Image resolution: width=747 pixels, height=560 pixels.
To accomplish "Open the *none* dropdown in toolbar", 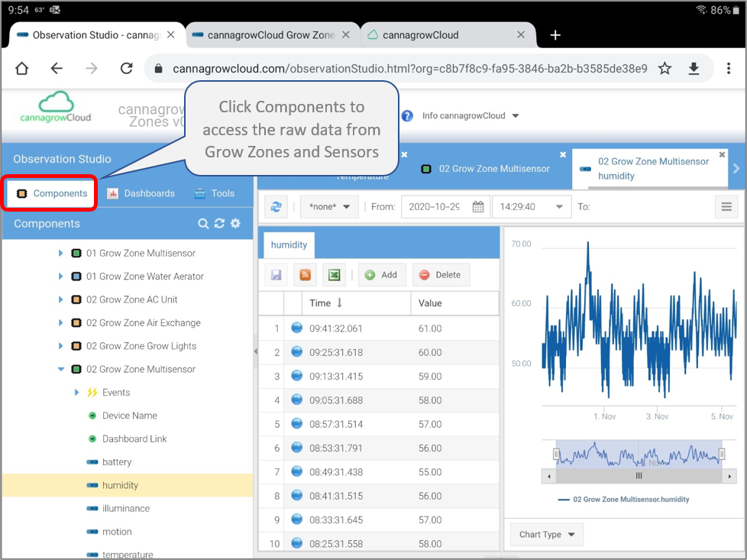I will point(329,207).
